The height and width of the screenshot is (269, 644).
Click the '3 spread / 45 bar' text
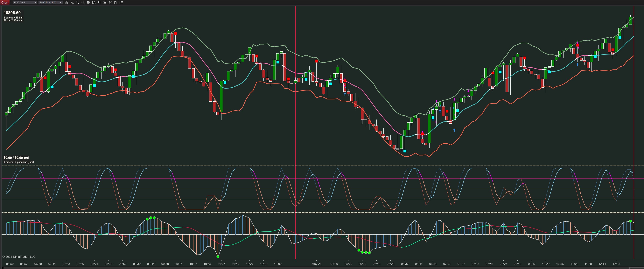point(13,18)
